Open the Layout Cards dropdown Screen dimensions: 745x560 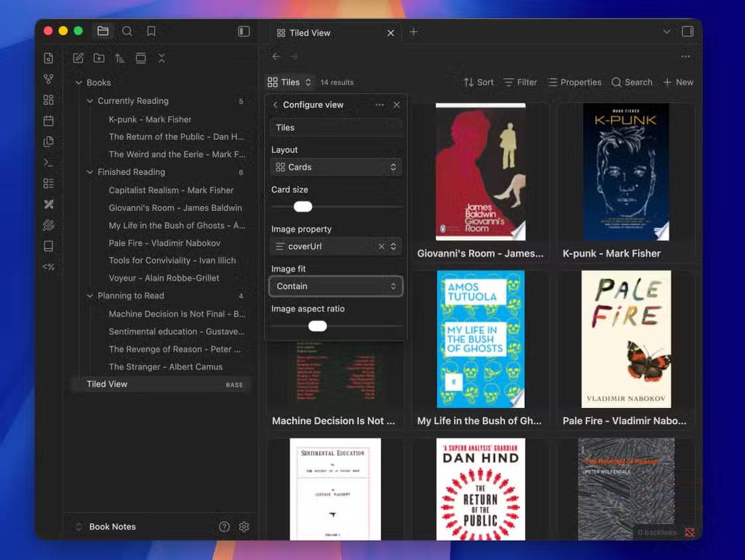coord(336,167)
